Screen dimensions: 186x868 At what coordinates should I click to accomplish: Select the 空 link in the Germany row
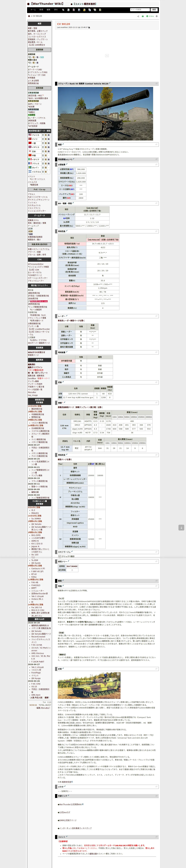point(43,139)
